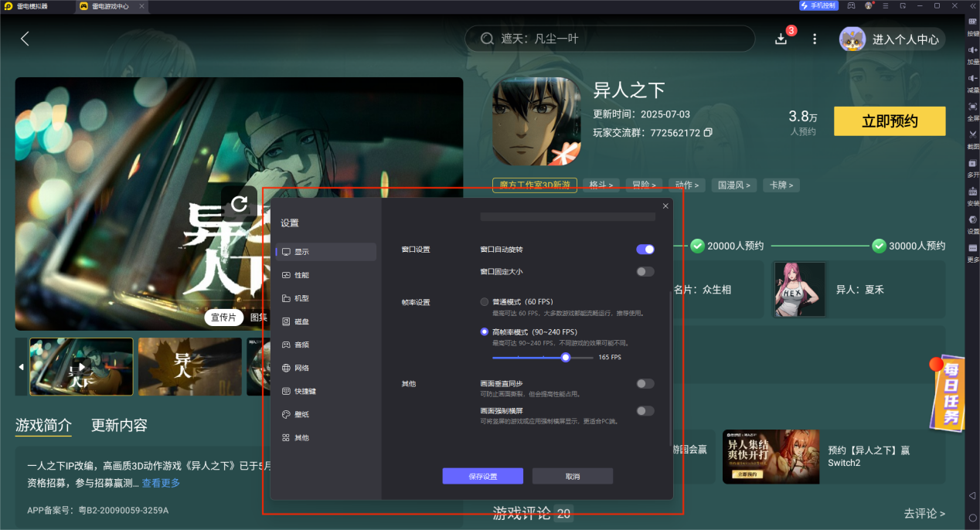The width and height of the screenshot is (980, 530).
Task: Switch to the 更新内容 tab
Action: click(119, 425)
